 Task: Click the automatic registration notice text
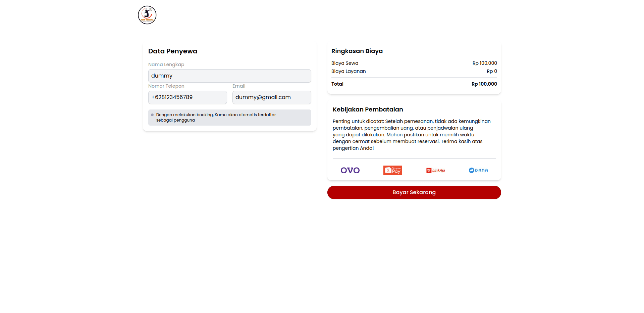[216, 118]
